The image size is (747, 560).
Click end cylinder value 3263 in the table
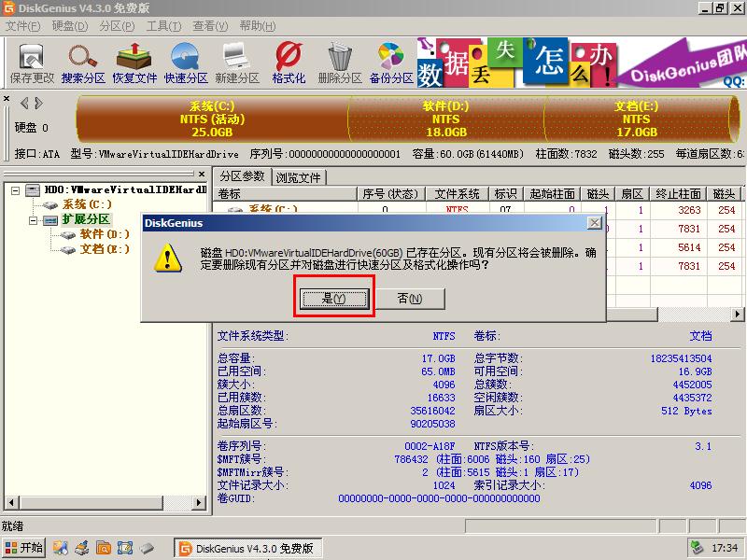click(x=689, y=210)
